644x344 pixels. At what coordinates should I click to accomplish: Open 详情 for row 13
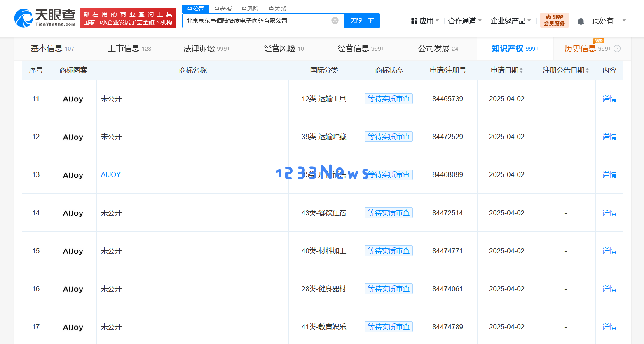click(609, 175)
